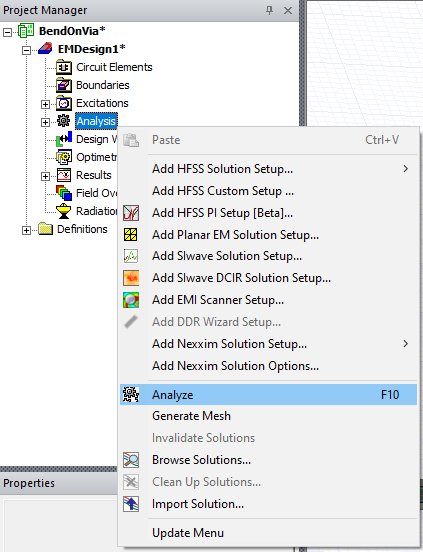Select the Analysis tree item
This screenshot has width=423, height=552.
tap(96, 121)
